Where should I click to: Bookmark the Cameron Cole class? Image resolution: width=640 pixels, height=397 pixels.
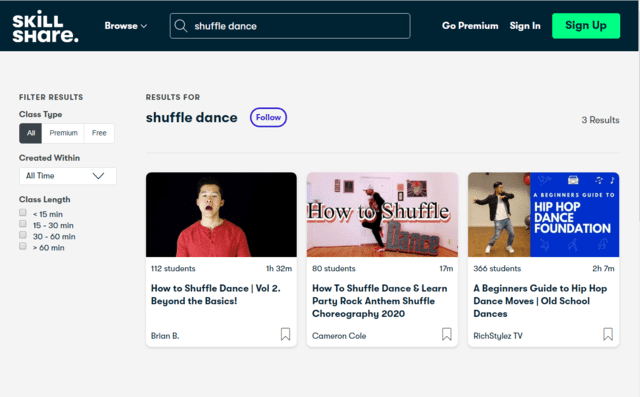pos(447,334)
